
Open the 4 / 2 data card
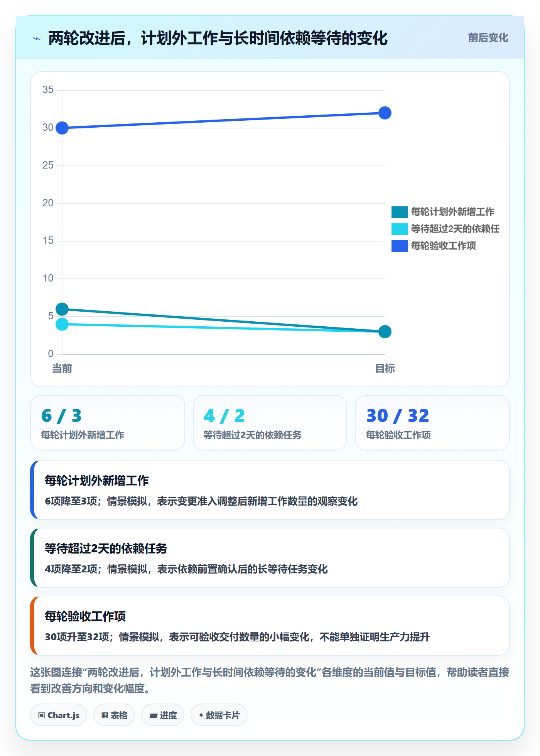pos(270,423)
